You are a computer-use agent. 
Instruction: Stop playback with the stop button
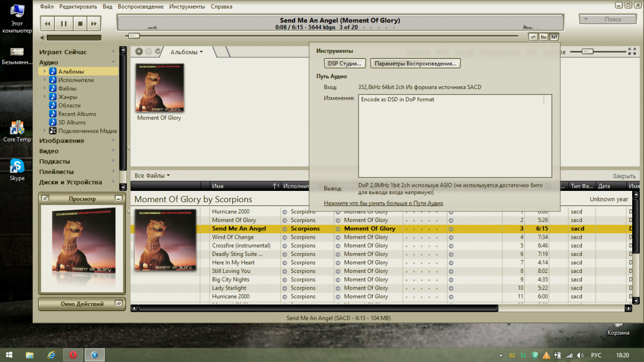(x=79, y=24)
